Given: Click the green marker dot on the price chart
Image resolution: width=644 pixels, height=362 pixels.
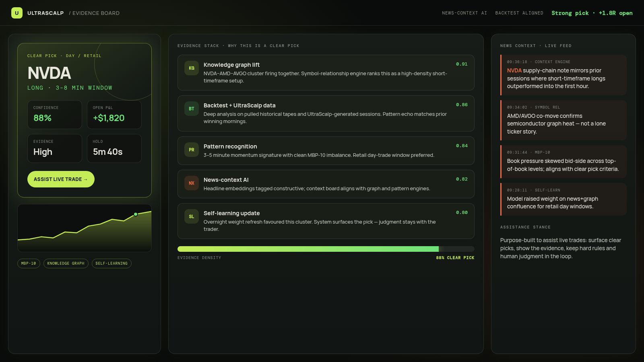Looking at the screenshot, I should pos(136,214).
